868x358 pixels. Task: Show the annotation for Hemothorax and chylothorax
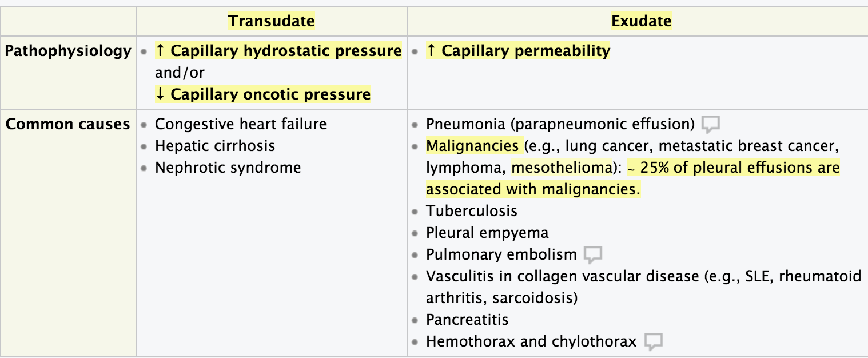(x=653, y=342)
